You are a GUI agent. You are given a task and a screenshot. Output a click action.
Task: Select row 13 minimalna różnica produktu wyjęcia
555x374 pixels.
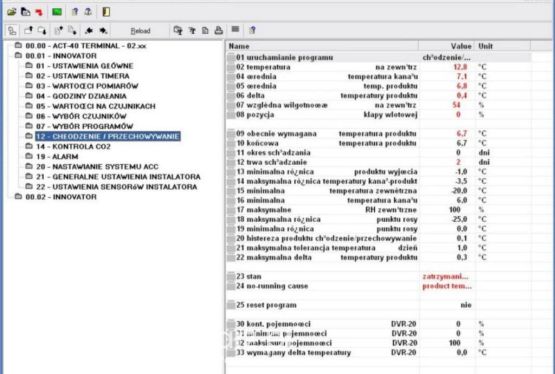pos(378,172)
